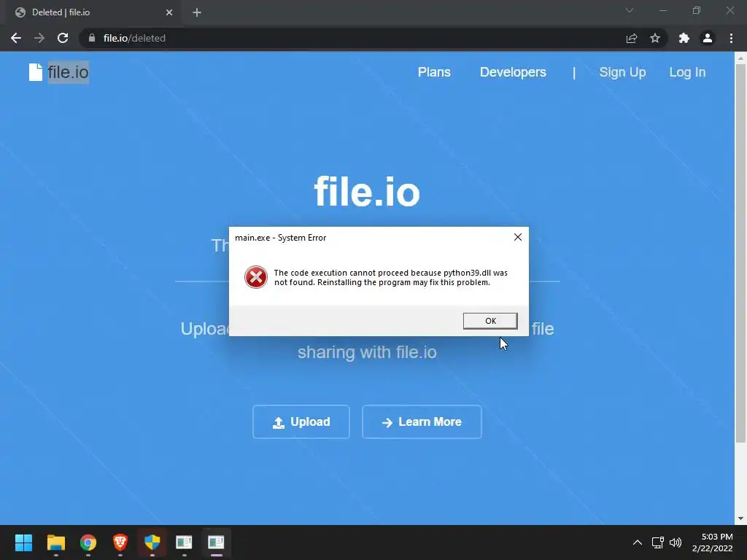747x560 pixels.
Task: Click the browser forward arrow
Action: pyautogui.click(x=39, y=38)
